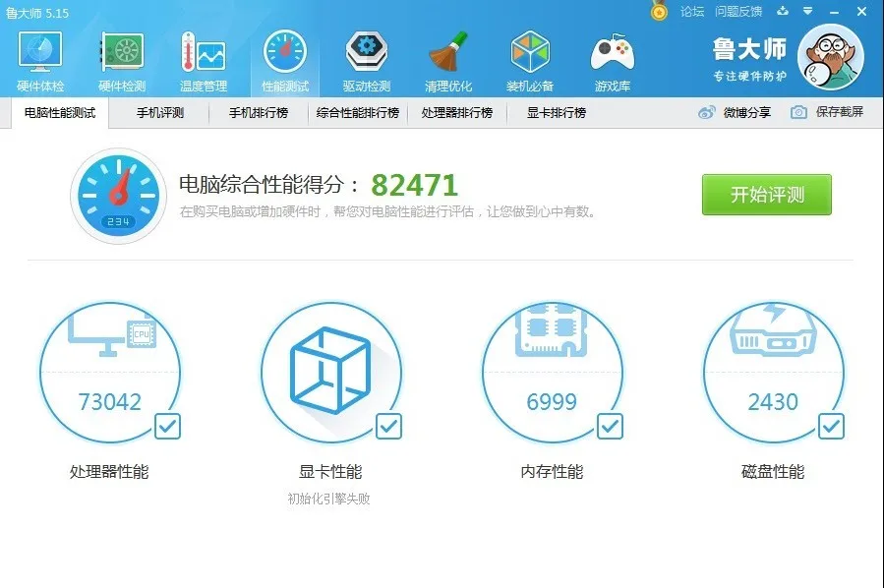Open 装机必备 essential software cube icon
This screenshot has width=884, height=588.
point(530,61)
